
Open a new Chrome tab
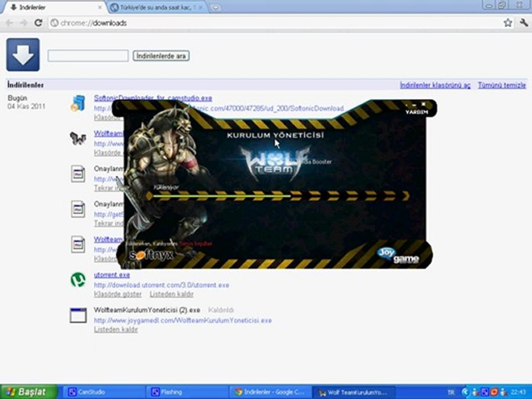(216, 7)
